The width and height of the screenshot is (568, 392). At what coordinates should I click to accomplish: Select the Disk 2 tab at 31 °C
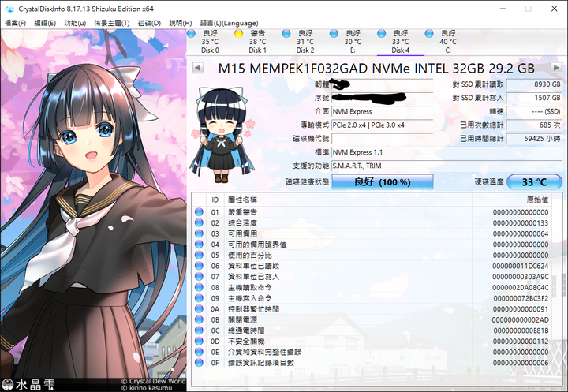point(305,42)
